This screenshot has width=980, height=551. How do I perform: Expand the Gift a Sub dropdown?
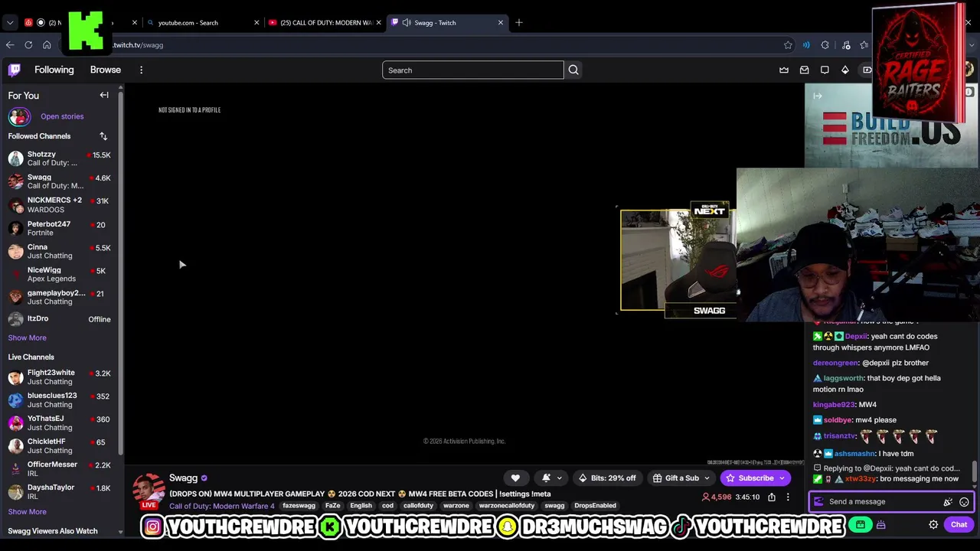707,478
